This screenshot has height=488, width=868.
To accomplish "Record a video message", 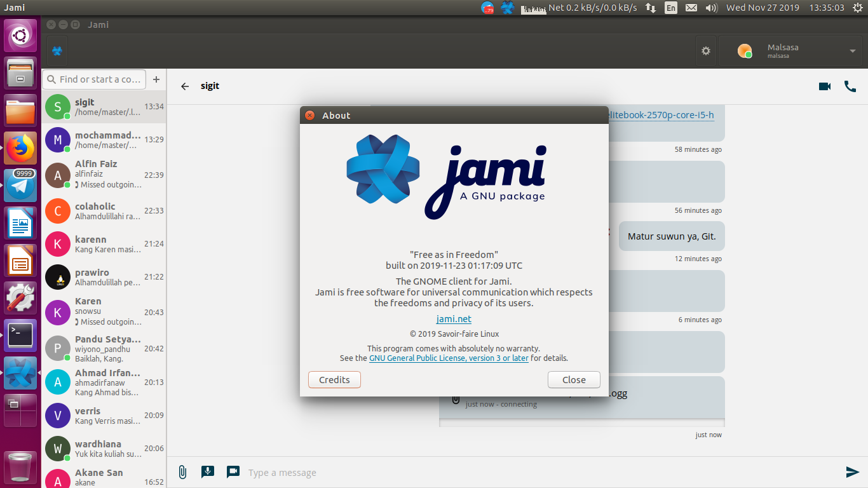I will pyautogui.click(x=233, y=472).
